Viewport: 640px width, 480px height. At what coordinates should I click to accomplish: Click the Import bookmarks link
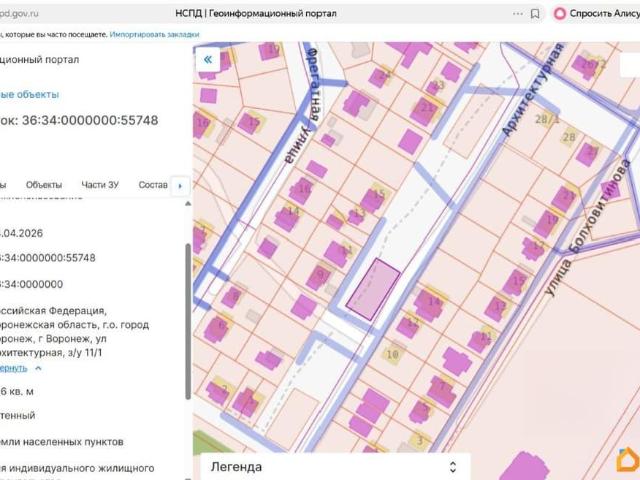pyautogui.click(x=154, y=35)
